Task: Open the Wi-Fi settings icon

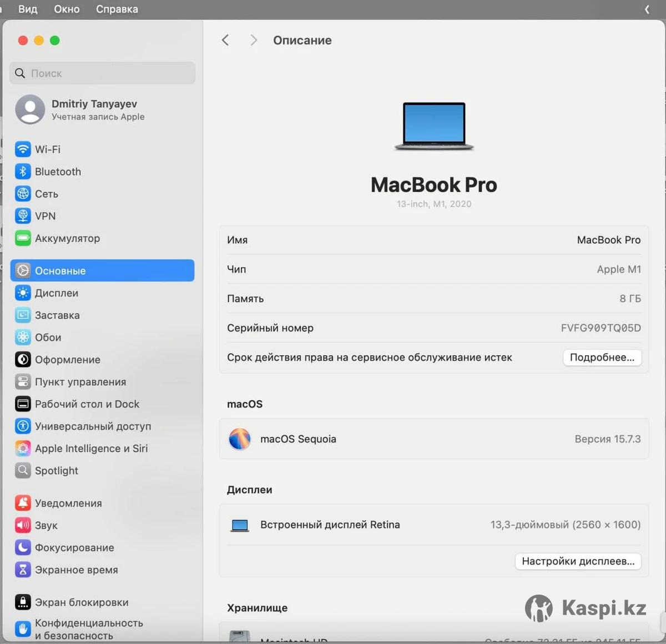Action: tap(23, 149)
